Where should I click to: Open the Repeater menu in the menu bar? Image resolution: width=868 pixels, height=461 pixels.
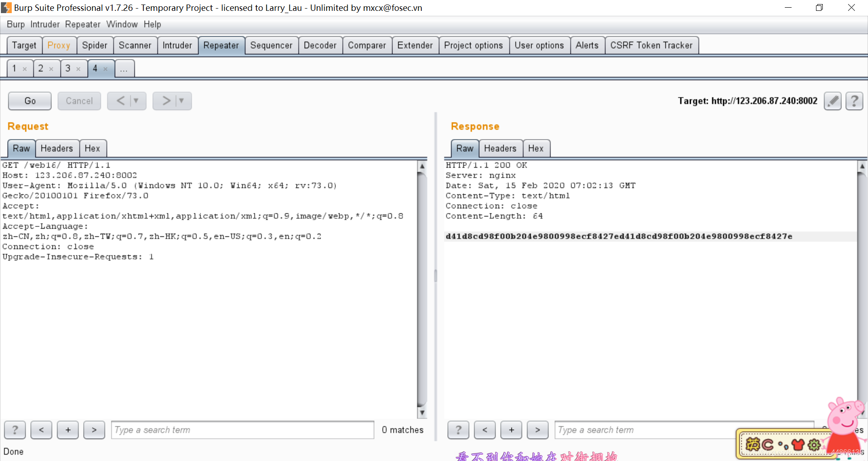83,24
